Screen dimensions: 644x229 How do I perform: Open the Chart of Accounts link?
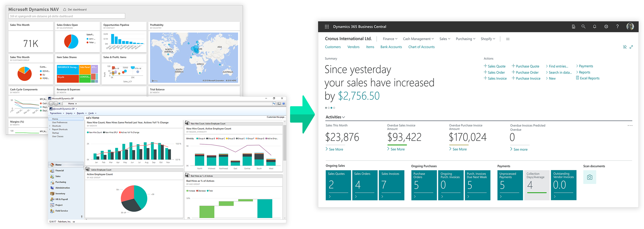422,47
